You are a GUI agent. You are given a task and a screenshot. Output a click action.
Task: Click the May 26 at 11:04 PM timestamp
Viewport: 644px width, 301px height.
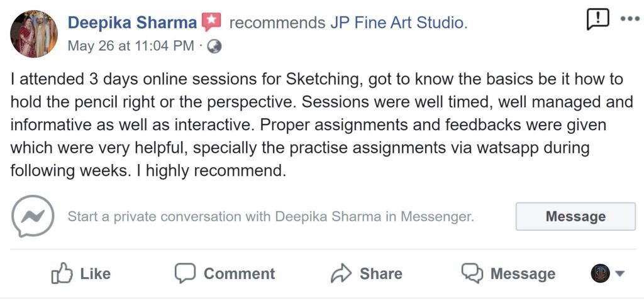coord(131,46)
